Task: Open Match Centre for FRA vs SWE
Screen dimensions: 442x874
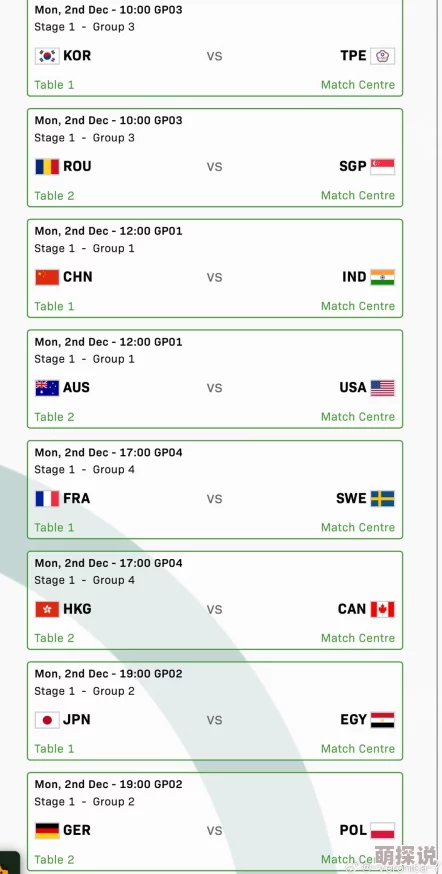Action: point(358,527)
